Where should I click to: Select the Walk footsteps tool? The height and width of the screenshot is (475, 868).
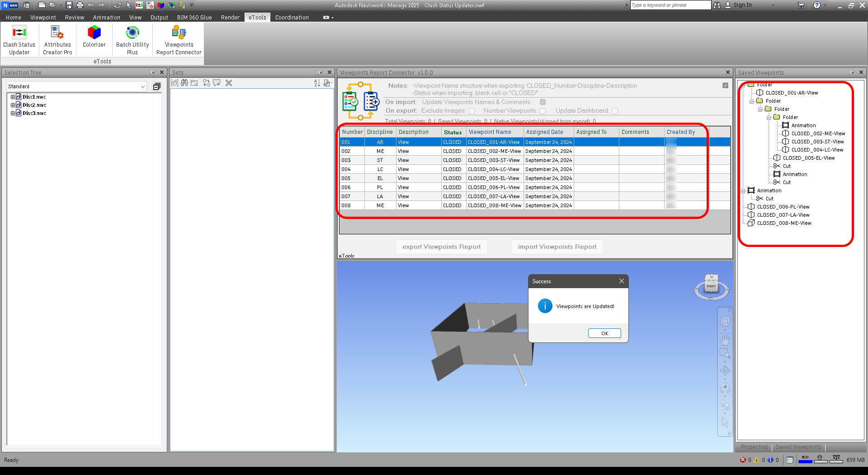pyautogui.click(x=725, y=404)
